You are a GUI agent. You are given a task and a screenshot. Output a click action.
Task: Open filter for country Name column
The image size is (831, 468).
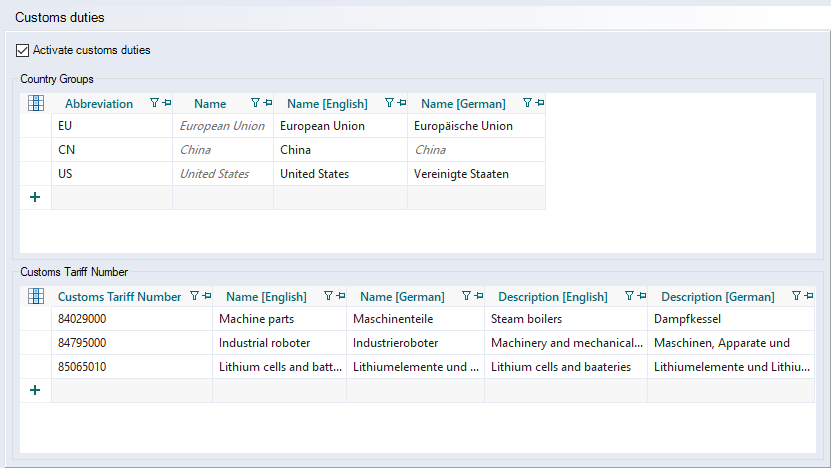[255, 103]
